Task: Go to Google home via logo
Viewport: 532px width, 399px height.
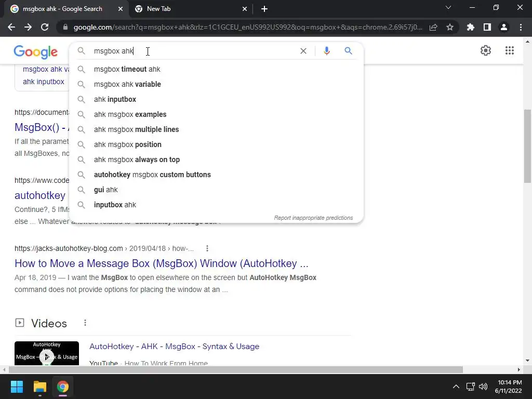Action: point(36,52)
